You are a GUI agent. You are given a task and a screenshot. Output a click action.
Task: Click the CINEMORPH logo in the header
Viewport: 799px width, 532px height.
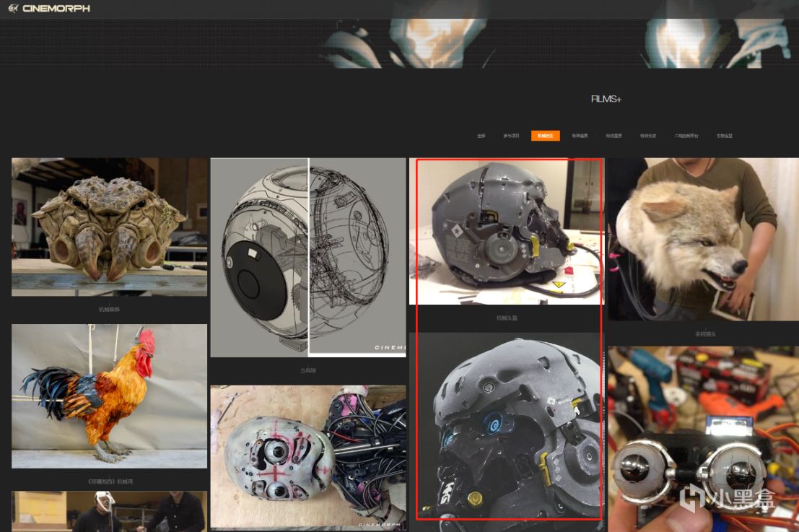pyautogui.click(x=49, y=8)
